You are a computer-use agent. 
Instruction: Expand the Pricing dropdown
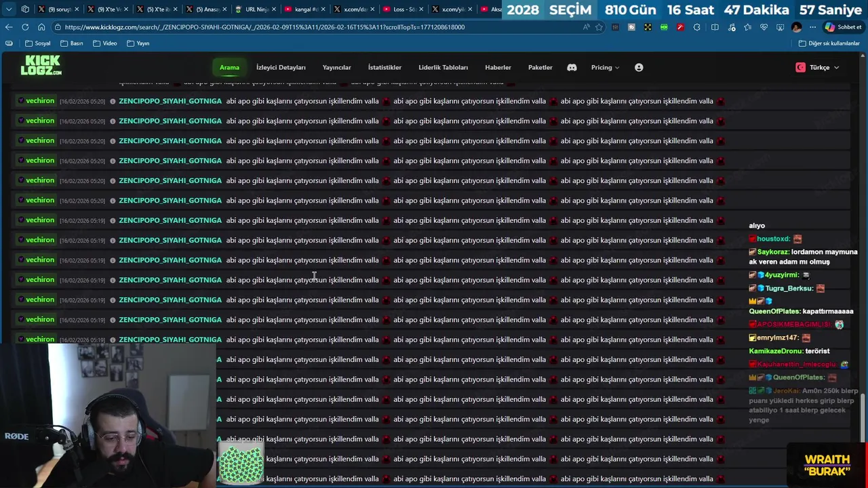click(x=605, y=68)
